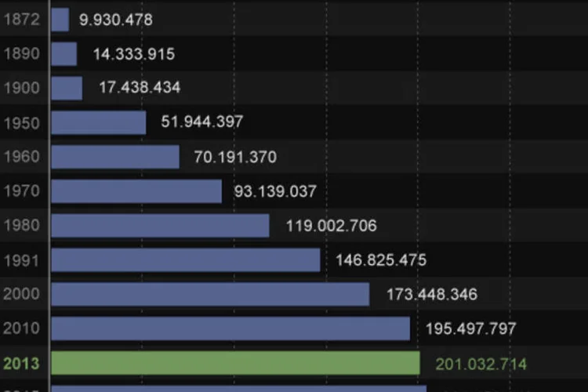Select the value 195.497.797

pos(471,329)
